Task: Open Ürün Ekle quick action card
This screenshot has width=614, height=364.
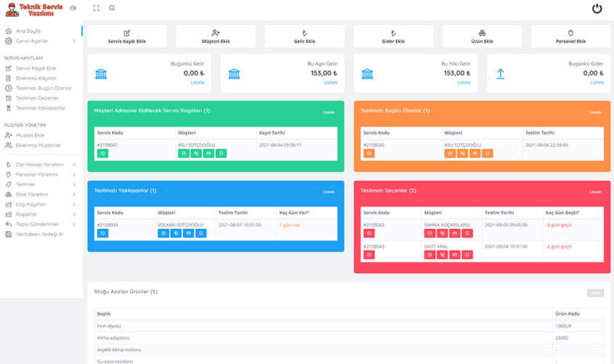Action: [x=482, y=36]
